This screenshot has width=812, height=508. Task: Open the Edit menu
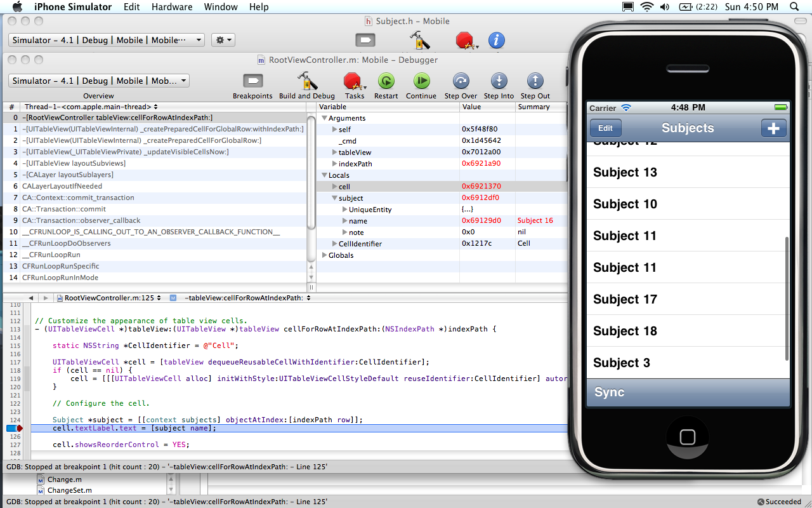click(x=132, y=7)
